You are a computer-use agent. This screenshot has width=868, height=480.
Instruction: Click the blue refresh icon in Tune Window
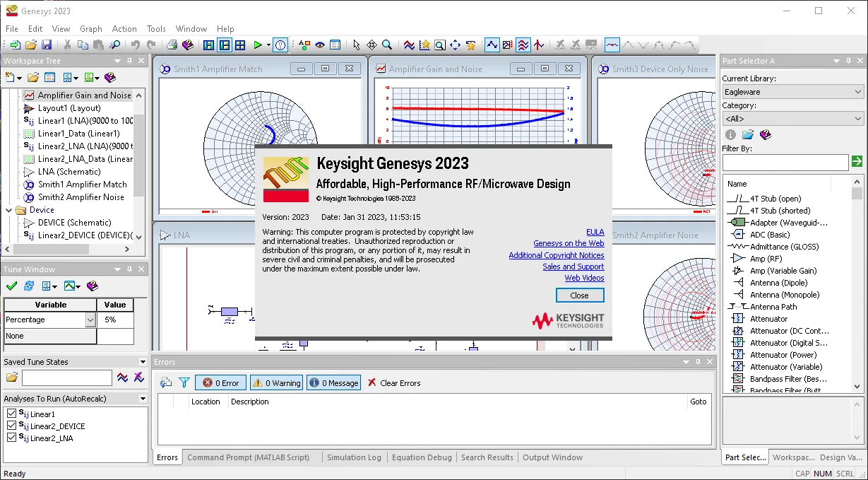29,286
